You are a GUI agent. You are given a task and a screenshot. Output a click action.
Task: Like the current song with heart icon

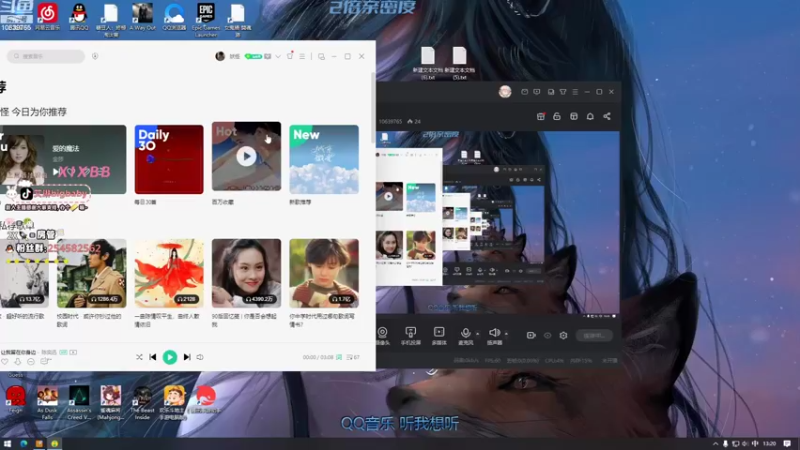click(5, 362)
